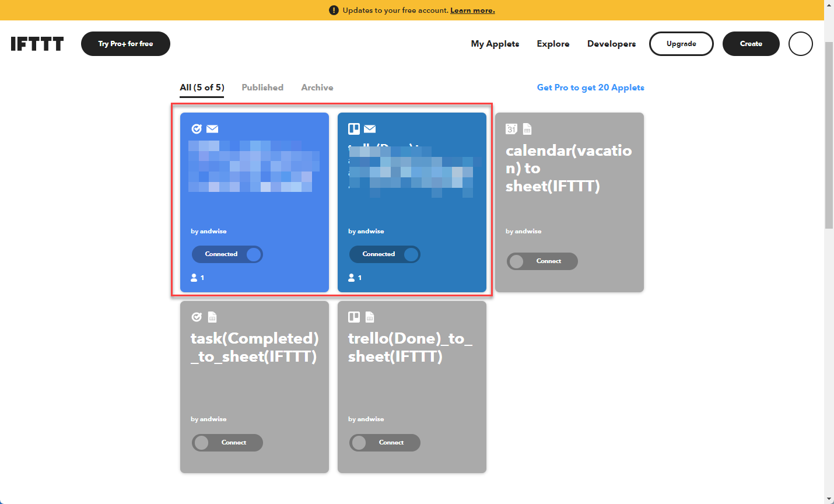The width and height of the screenshot is (834, 504).
Task: Click by andwise on task(Completed) applet
Action: [x=208, y=419]
